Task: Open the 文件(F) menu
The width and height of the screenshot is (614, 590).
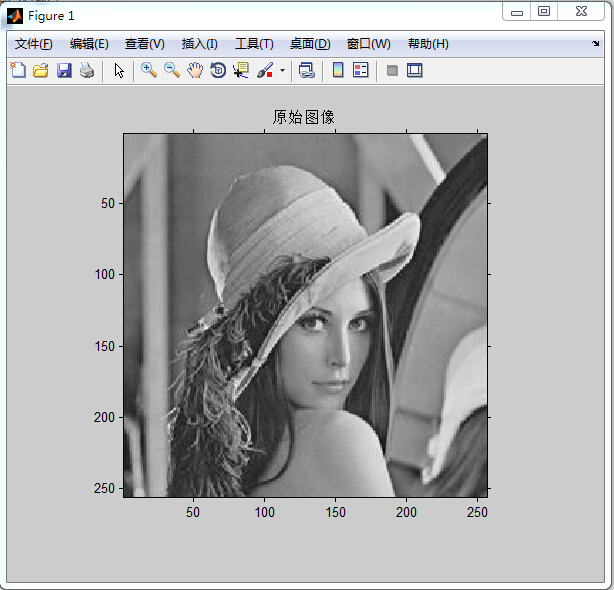Action: click(x=34, y=44)
